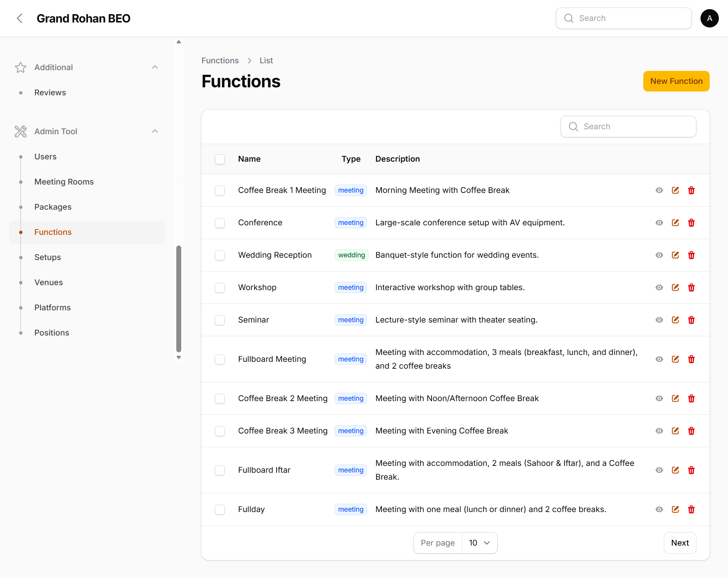Viewport: 728px width, 578px height.
Task: Check the Fullboard Meeting row checkbox
Action: [220, 359]
